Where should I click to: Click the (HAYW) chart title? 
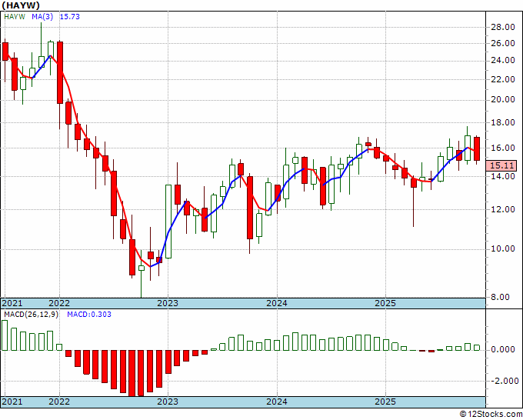[21, 5]
